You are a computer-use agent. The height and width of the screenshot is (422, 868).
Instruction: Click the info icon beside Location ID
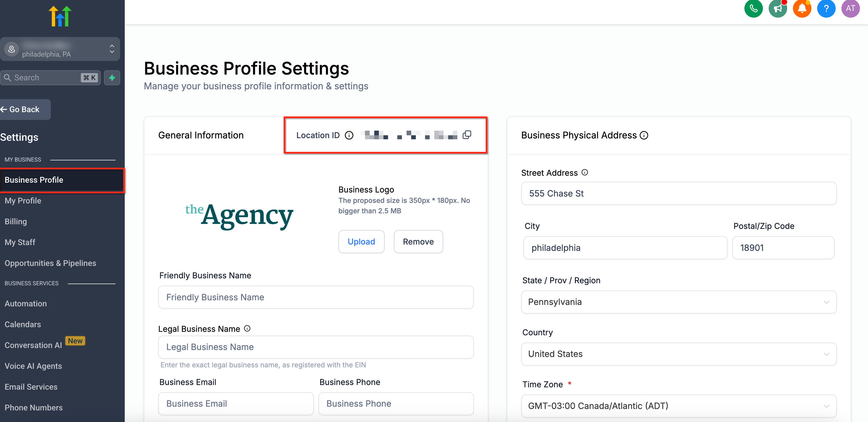(349, 135)
